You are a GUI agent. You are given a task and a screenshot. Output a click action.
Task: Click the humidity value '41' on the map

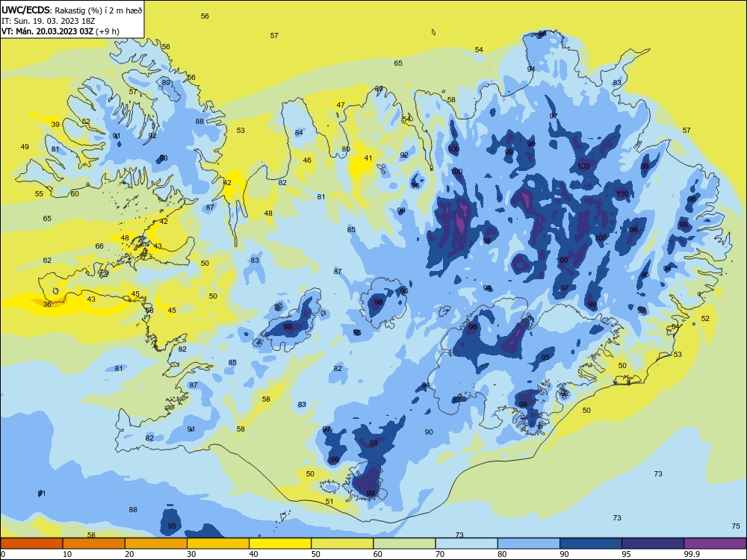(x=368, y=158)
